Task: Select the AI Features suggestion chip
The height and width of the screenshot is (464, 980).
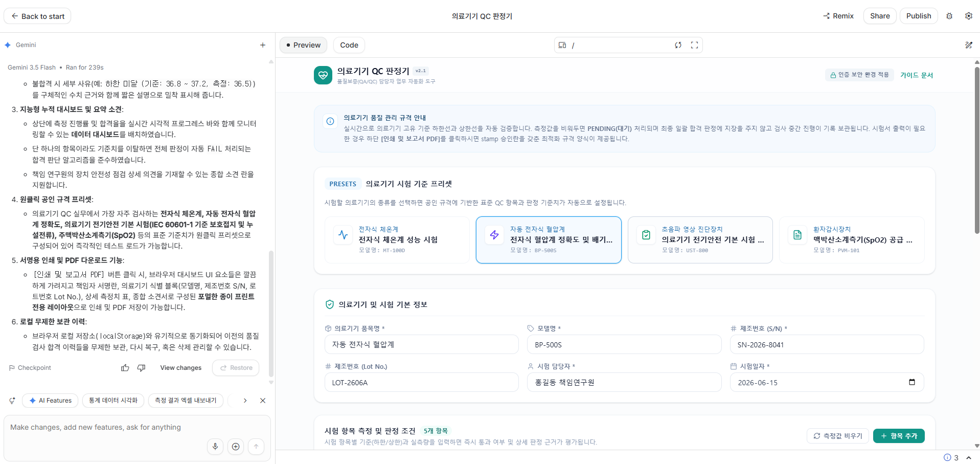Action: [50, 401]
